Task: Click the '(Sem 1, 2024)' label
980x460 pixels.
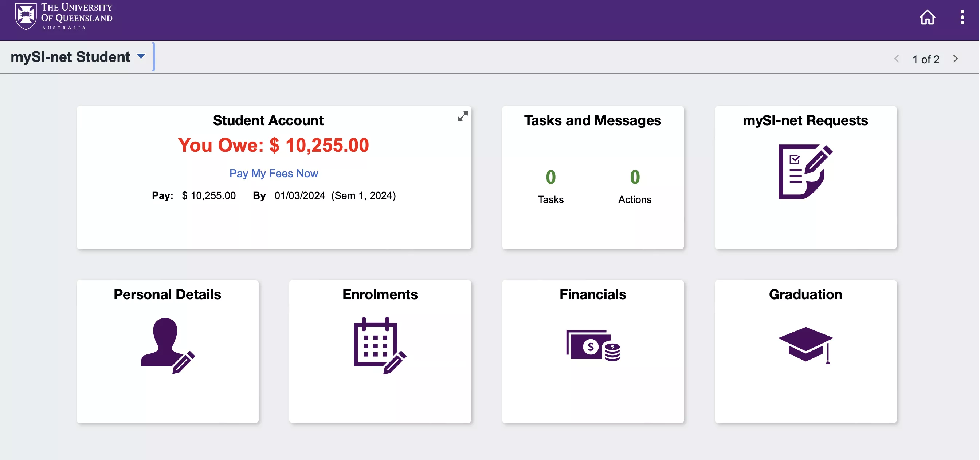Action: (x=363, y=195)
